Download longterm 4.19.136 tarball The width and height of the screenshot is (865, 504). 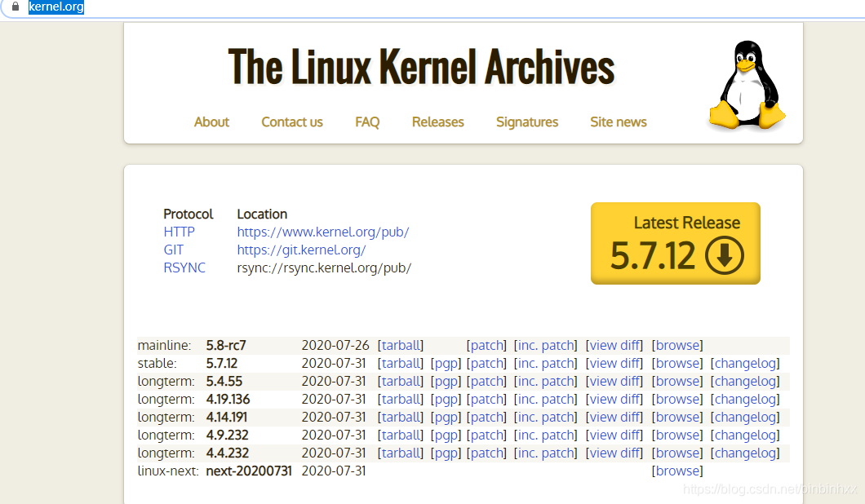coord(401,400)
